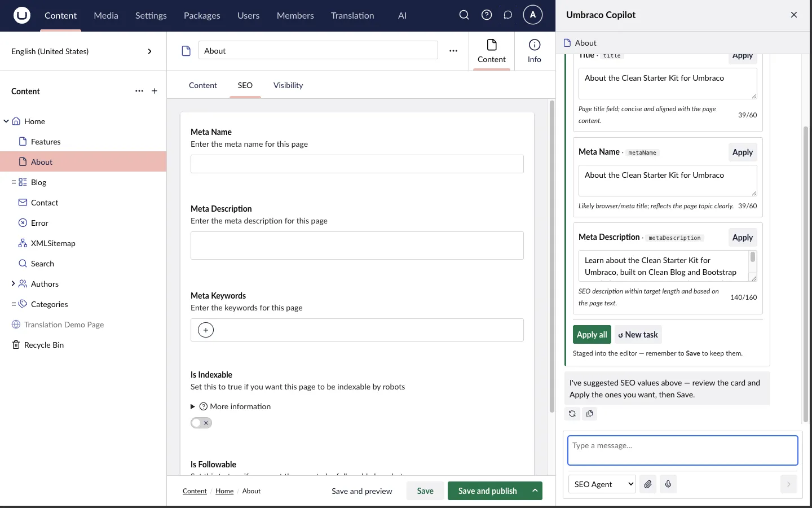Image resolution: width=812 pixels, height=508 pixels.
Task: Open the three-dot actions menu beside page name
Action: pyautogui.click(x=453, y=51)
